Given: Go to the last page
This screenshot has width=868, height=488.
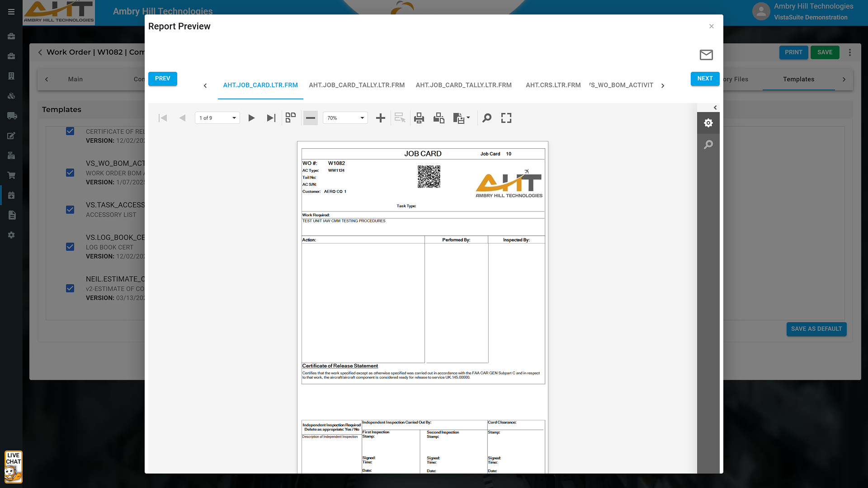Looking at the screenshot, I should pyautogui.click(x=271, y=118).
